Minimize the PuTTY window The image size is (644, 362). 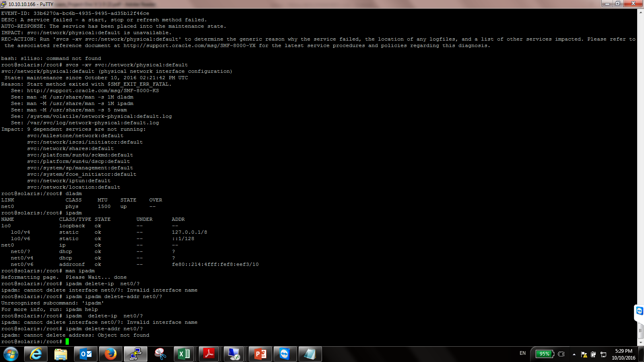[607, 3]
